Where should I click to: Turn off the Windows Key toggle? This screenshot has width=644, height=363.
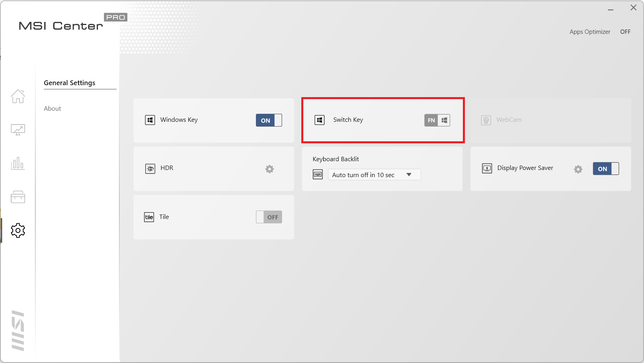pyautogui.click(x=269, y=120)
